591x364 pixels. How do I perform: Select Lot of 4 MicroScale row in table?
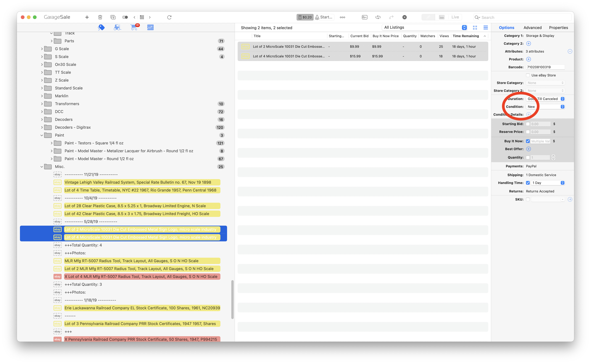(363, 56)
